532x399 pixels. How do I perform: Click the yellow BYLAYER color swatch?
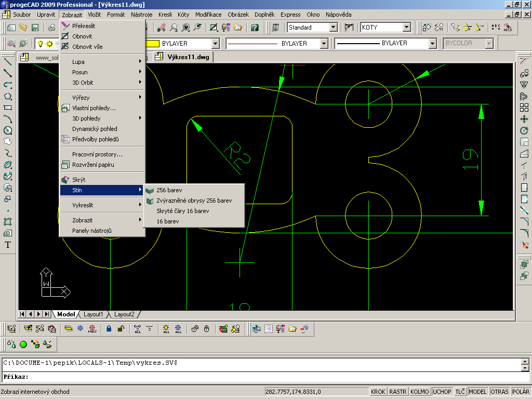tap(152, 44)
